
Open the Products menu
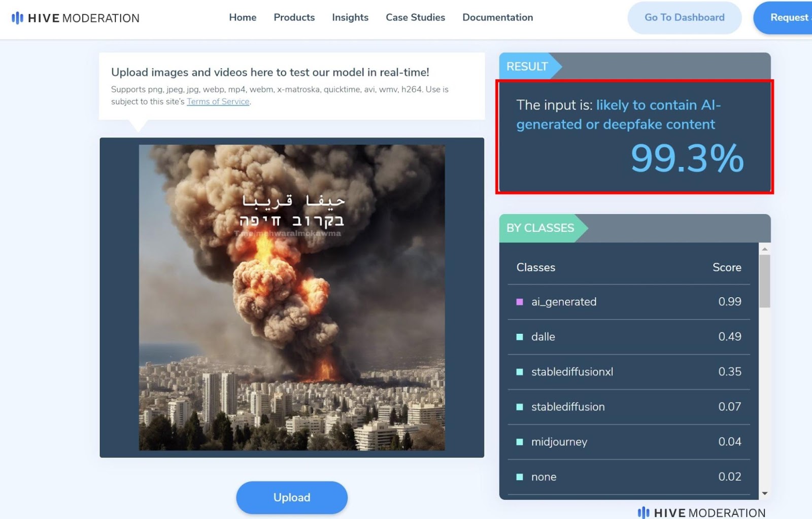pyautogui.click(x=294, y=17)
